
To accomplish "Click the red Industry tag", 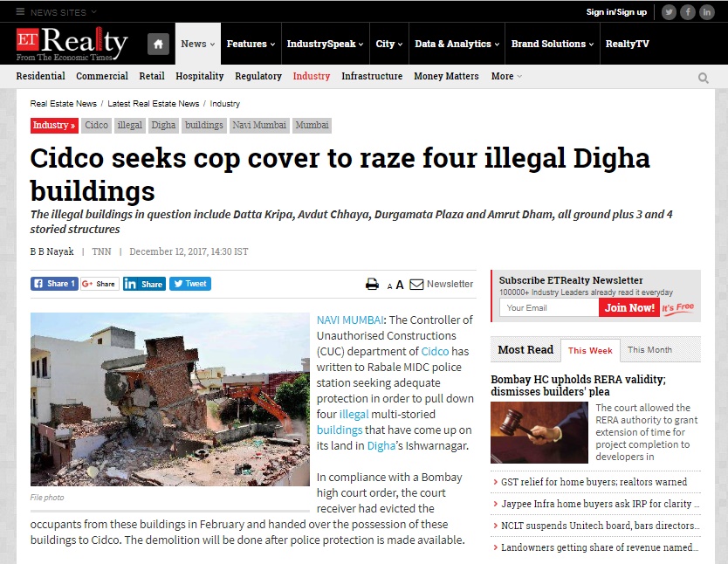I will click(54, 126).
